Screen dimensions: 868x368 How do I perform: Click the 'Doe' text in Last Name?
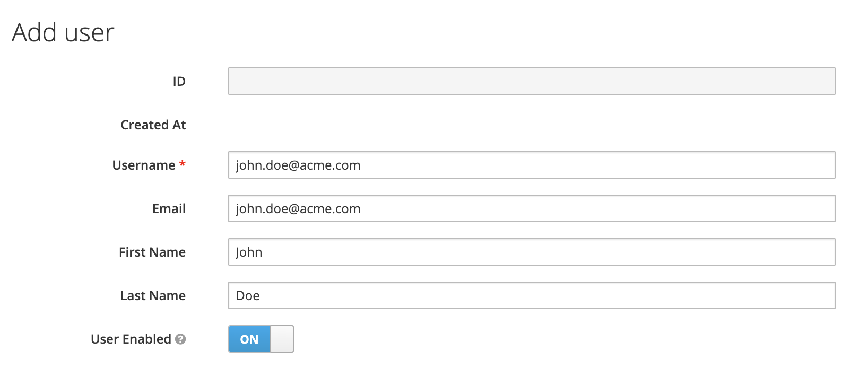pos(248,296)
